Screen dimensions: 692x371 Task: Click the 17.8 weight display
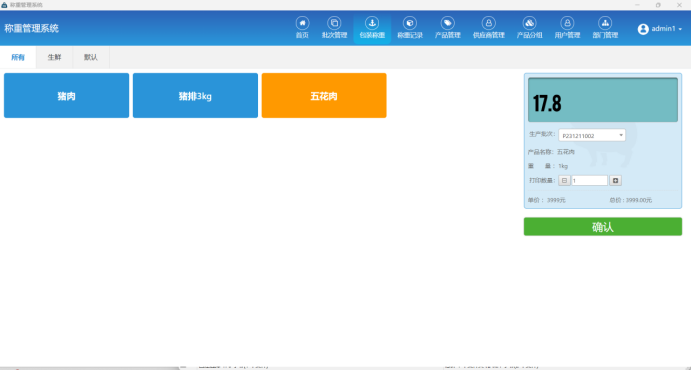coord(603,100)
